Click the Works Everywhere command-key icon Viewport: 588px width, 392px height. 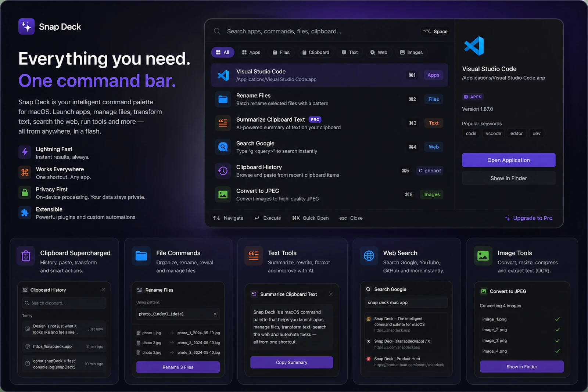tap(25, 172)
